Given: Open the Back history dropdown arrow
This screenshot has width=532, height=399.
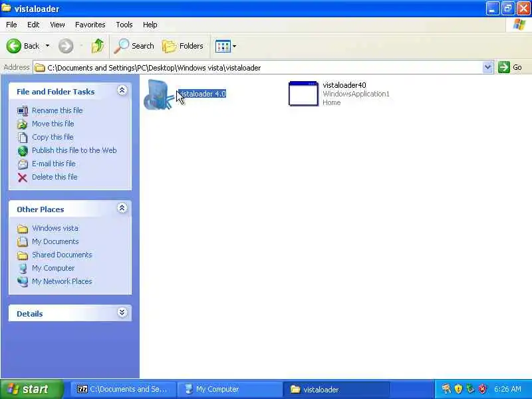Looking at the screenshot, I should click(47, 46).
